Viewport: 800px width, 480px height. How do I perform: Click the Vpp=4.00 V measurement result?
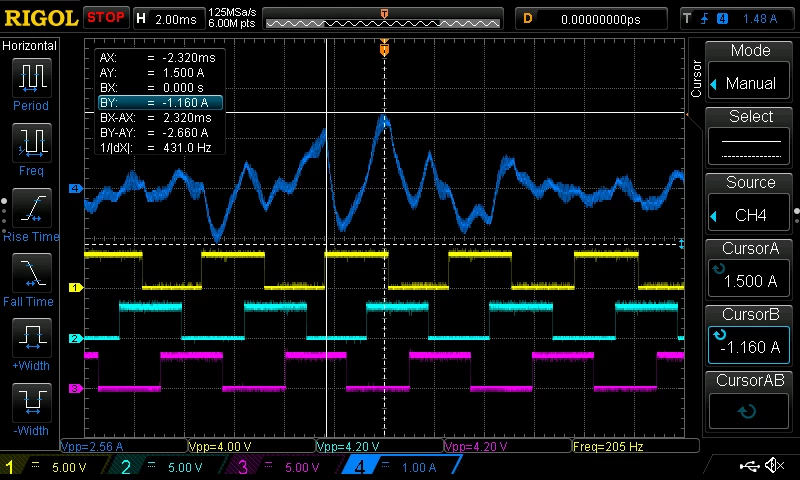click(220, 447)
